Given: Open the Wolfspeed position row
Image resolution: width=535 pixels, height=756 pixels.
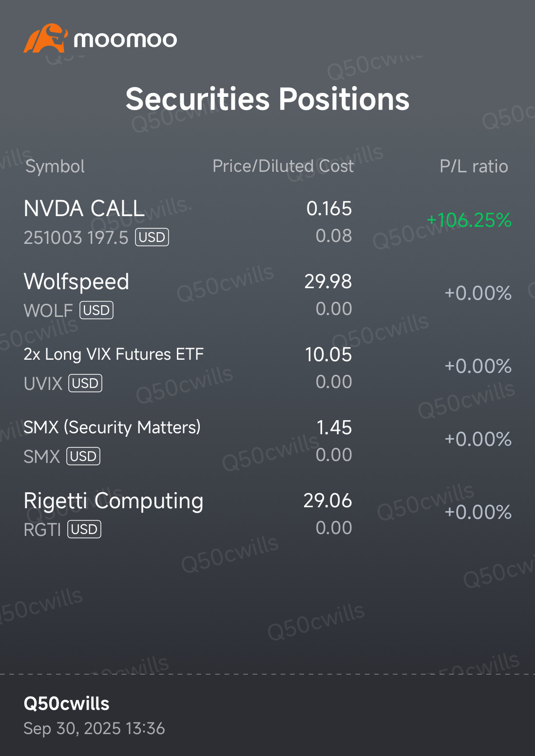Looking at the screenshot, I should coord(76,282).
